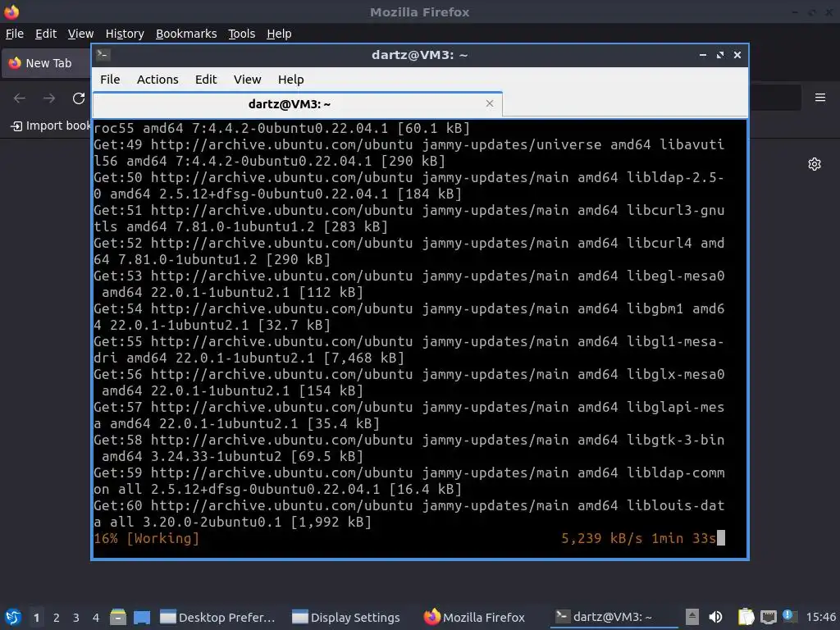
Task: Click the Get:49 libavutil line
Action: point(409,153)
